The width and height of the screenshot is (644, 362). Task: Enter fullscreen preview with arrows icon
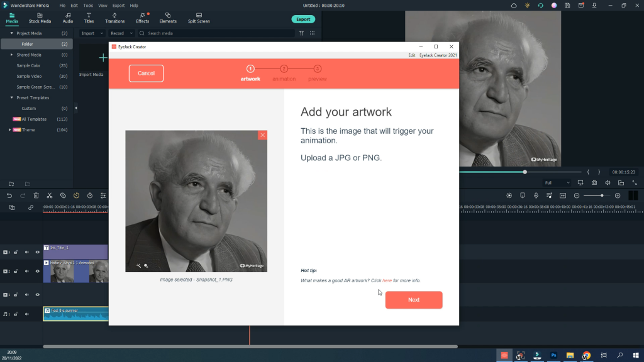pyautogui.click(x=635, y=183)
